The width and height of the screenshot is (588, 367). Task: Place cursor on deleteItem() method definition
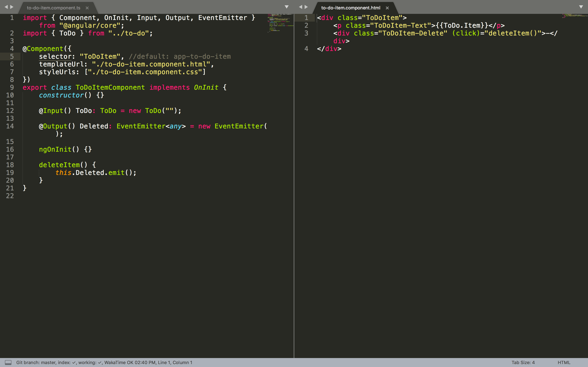click(x=59, y=165)
